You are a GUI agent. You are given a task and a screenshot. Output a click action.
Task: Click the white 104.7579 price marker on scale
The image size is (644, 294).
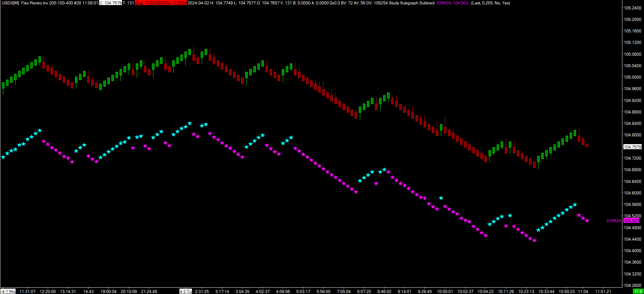tap(632, 147)
